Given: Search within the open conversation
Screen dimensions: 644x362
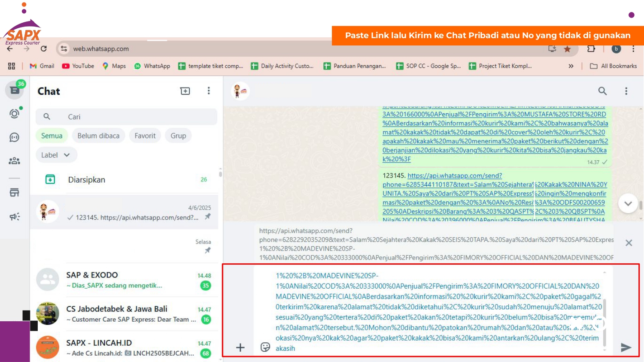Looking at the screenshot, I should tap(603, 91).
